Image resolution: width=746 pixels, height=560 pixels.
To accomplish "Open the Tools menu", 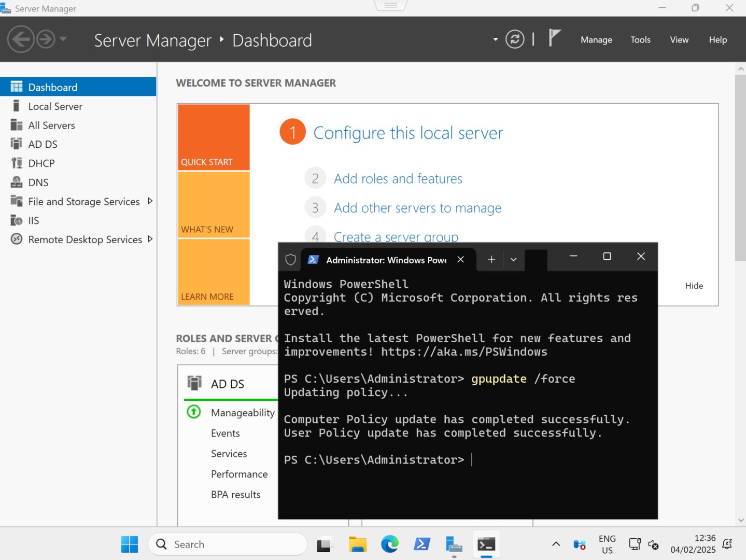I will click(640, 40).
